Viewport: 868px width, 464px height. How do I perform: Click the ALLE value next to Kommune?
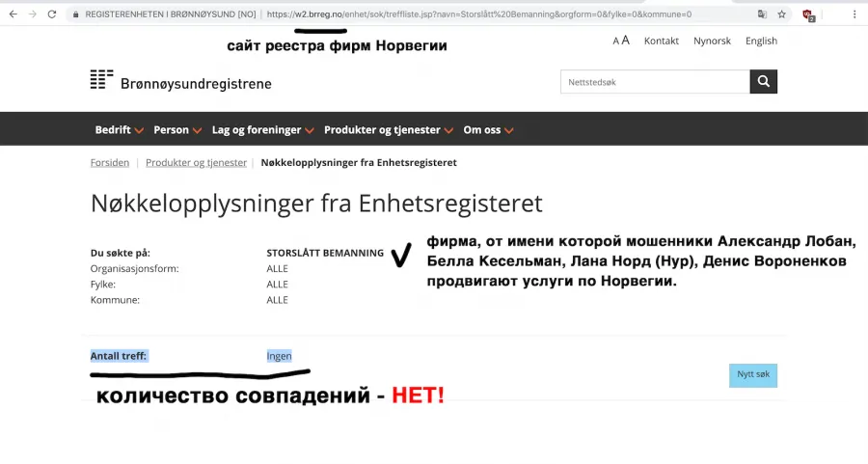coord(278,300)
